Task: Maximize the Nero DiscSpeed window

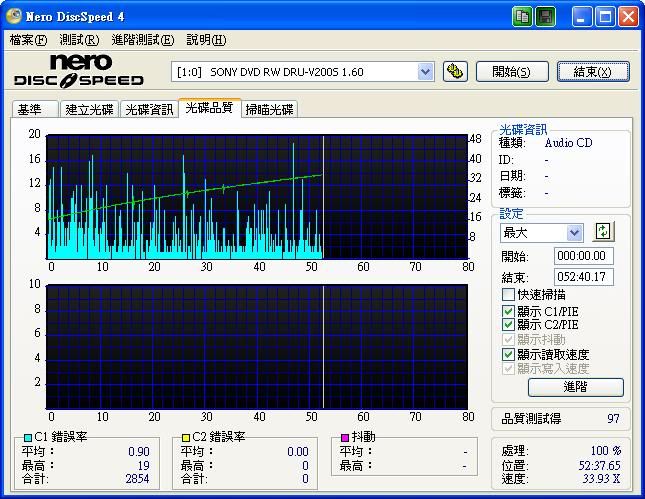Action: [x=605, y=17]
